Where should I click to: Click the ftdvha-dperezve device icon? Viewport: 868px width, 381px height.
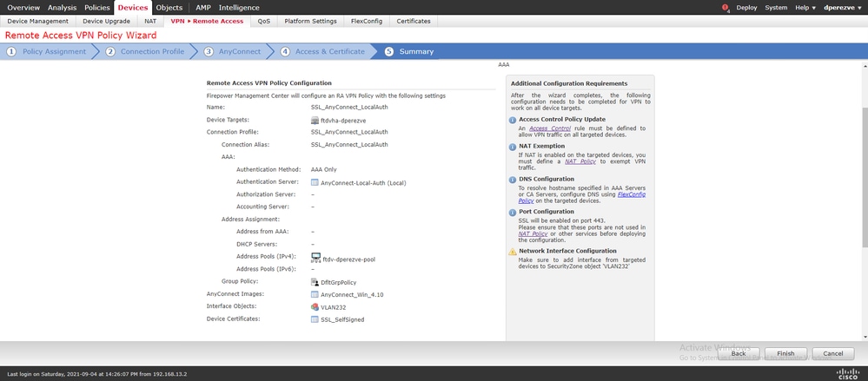315,120
